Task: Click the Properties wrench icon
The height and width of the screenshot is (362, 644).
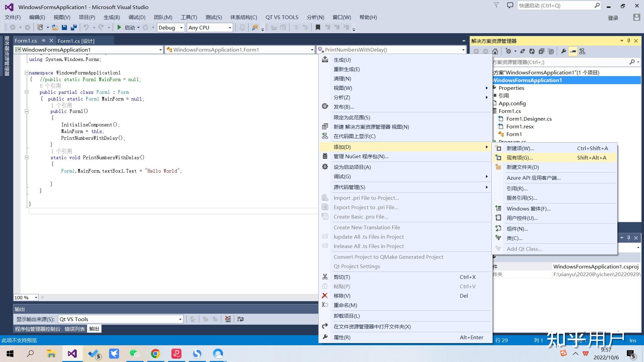Action: pos(563,51)
